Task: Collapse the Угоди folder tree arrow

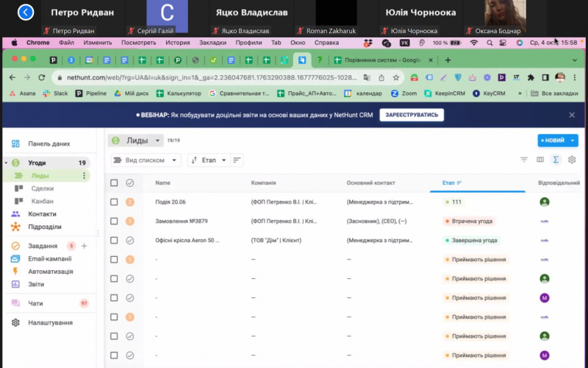Action: [x=6, y=163]
